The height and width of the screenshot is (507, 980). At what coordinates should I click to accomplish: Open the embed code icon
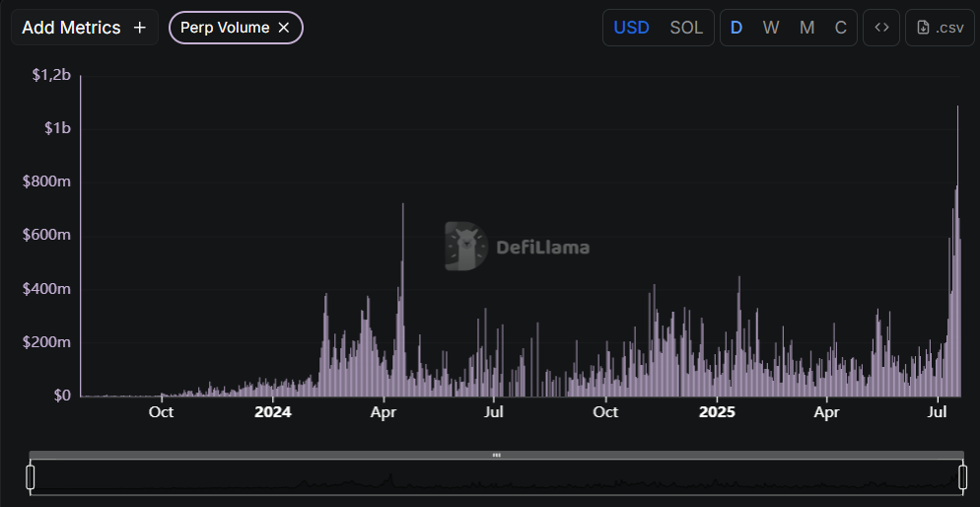(881, 28)
